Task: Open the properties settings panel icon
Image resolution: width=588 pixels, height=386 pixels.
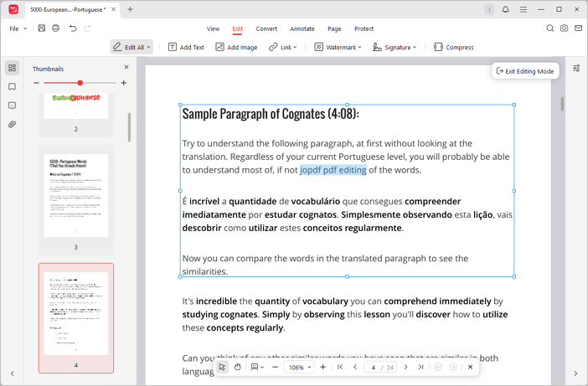Action: 576,69
